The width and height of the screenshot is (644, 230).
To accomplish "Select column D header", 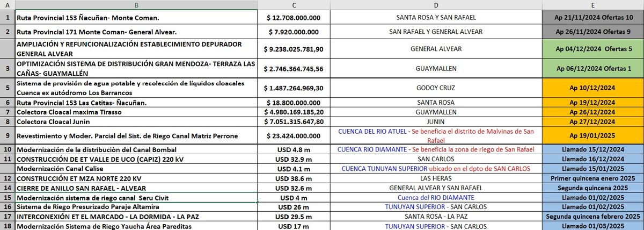I will (x=436, y=5).
